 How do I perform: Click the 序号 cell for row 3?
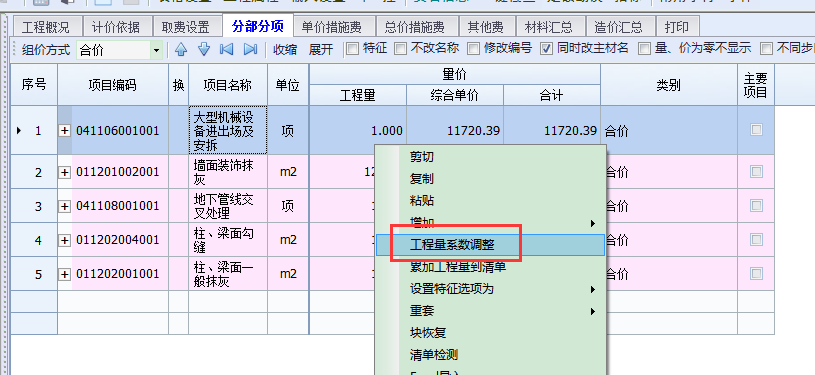tap(34, 206)
